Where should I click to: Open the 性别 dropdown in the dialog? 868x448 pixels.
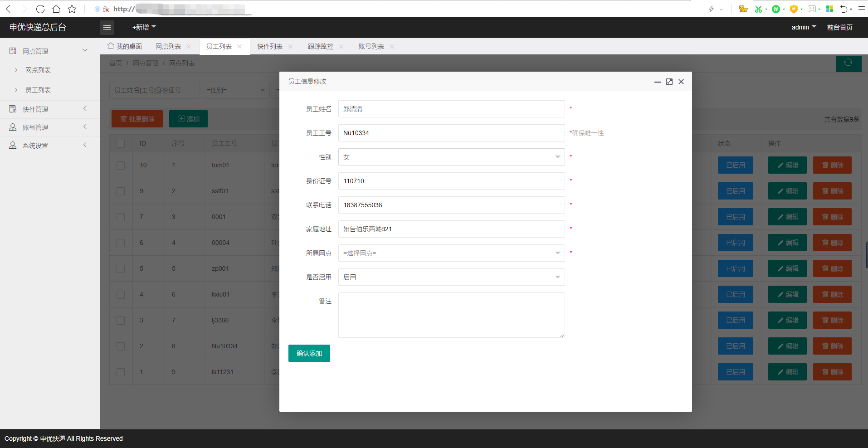(451, 157)
